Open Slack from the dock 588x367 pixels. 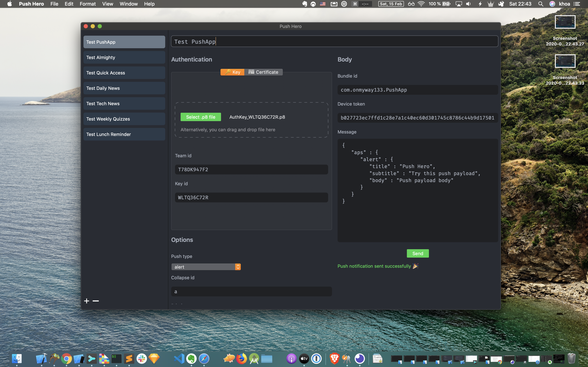click(x=142, y=358)
